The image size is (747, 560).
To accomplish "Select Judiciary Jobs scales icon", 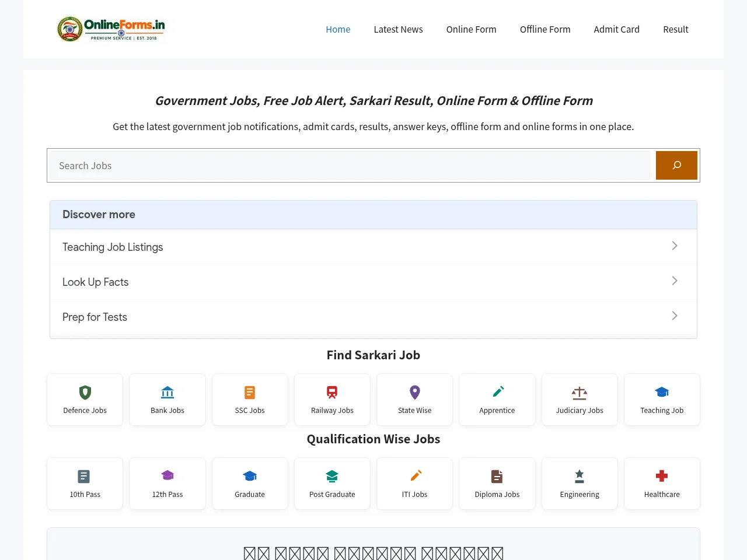I will pos(580,393).
